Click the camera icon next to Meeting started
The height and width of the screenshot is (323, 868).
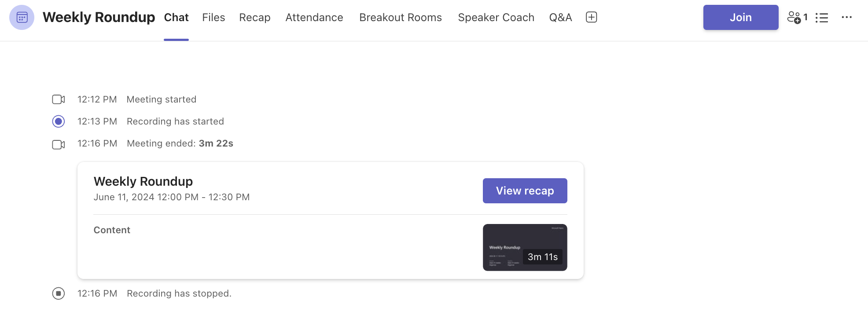pyautogui.click(x=58, y=99)
